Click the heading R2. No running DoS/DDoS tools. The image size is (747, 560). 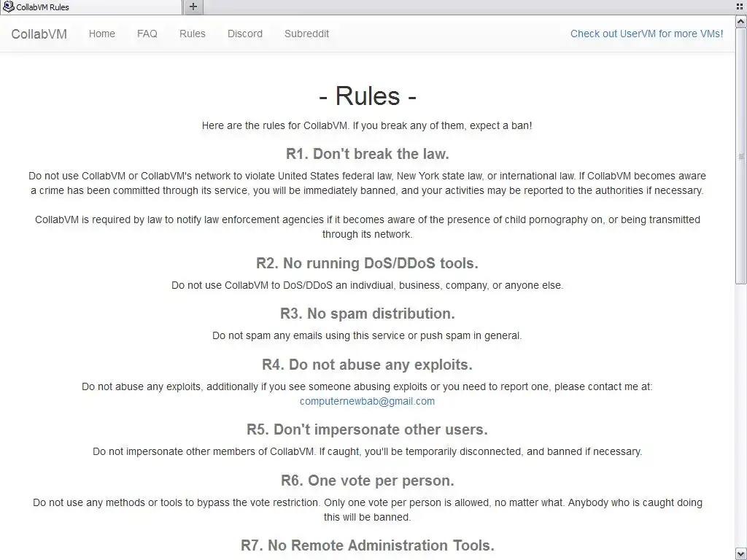tap(368, 262)
